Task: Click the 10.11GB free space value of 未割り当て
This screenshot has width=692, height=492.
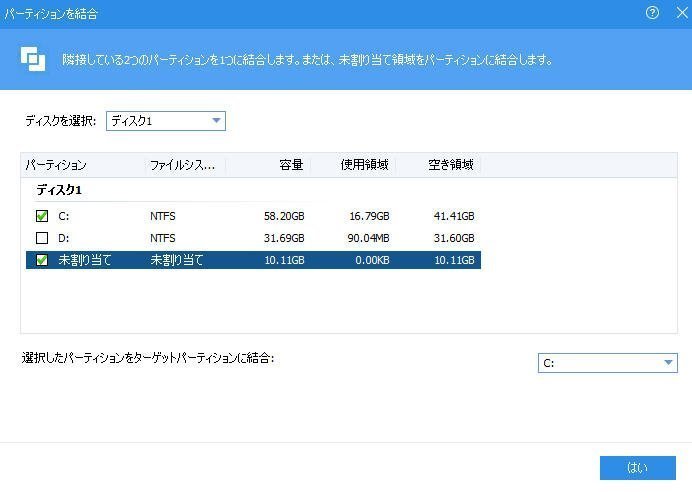Action: point(454,260)
